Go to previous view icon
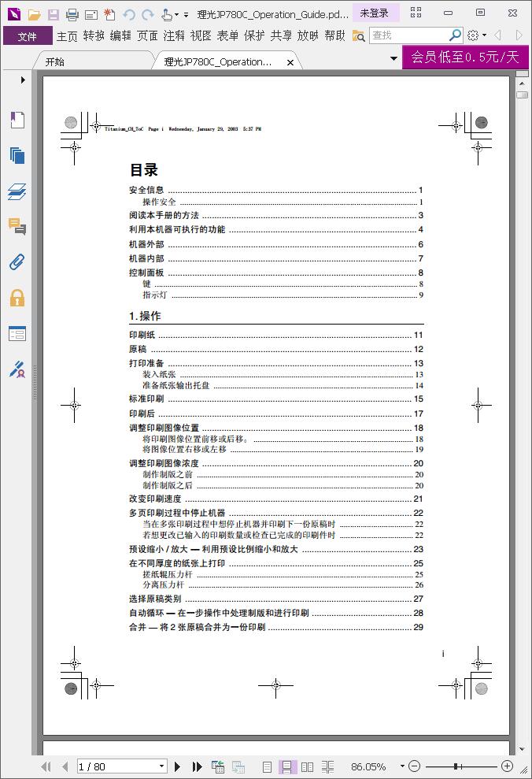The width and height of the screenshot is (532, 779). [x=218, y=766]
